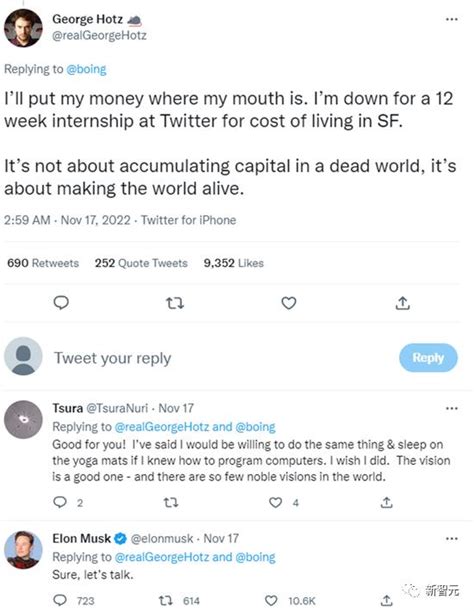The width and height of the screenshot is (474, 611).
Task: Share Tsura's reply via share icon
Action: (x=386, y=503)
